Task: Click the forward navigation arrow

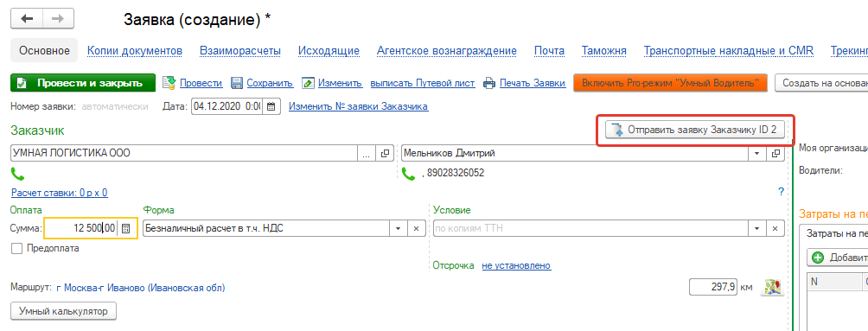Action: (58, 19)
